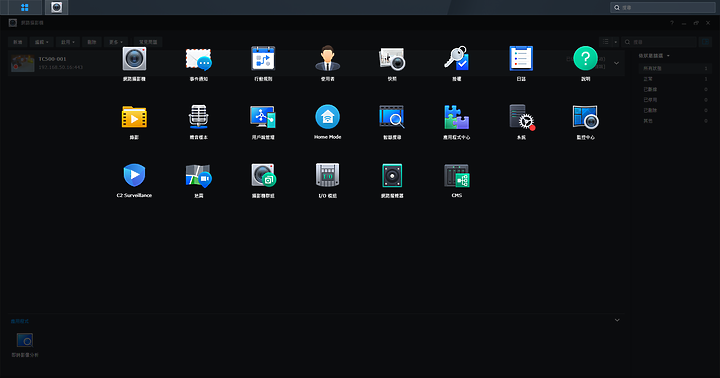Open the CMS icon
720x378 pixels.
coord(456,175)
